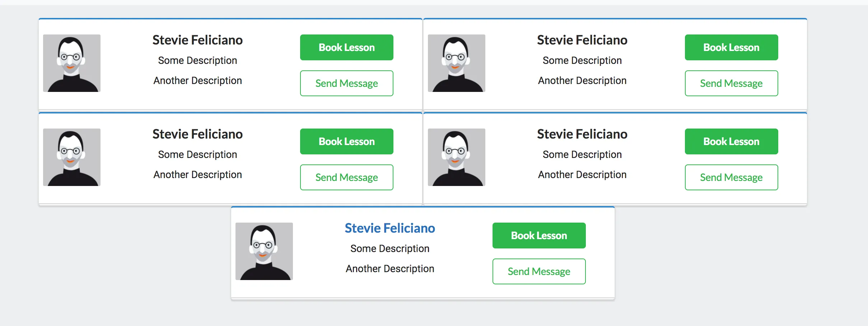
Task: Click Send Message in top-right card
Action: 731,83
